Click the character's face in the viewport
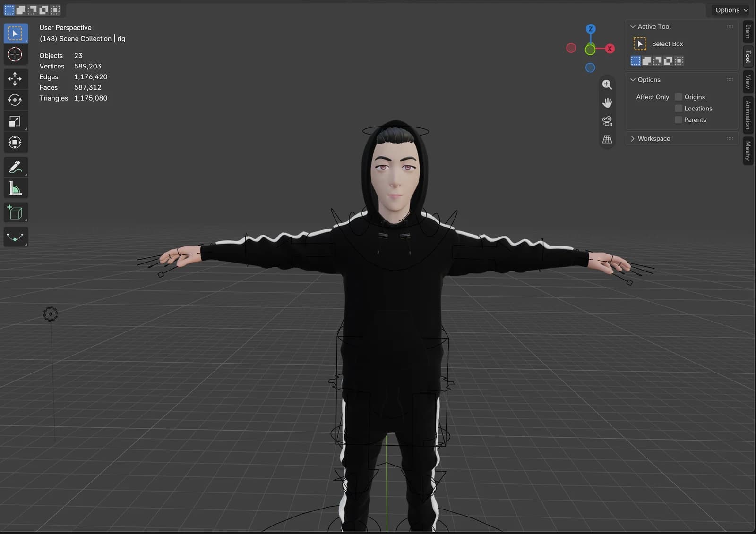The width and height of the screenshot is (756, 534). pos(395,177)
